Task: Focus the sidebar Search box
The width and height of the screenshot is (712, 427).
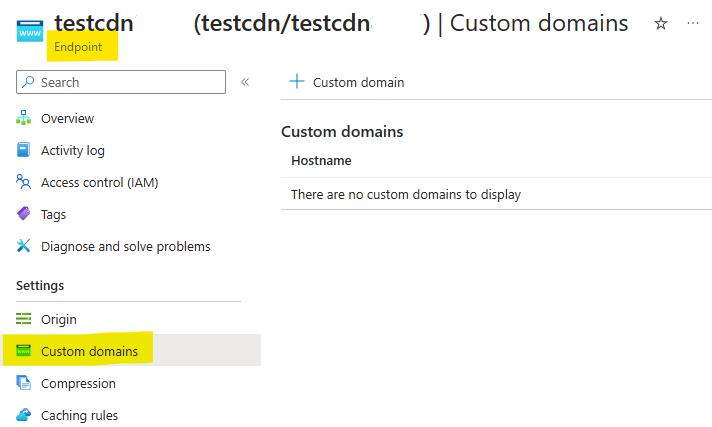Action: tap(121, 82)
